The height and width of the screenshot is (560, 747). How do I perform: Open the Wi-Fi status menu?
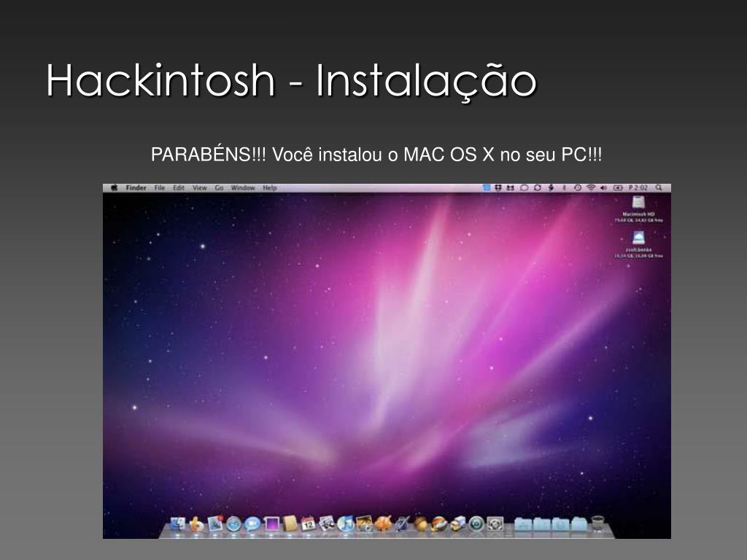[x=591, y=187]
